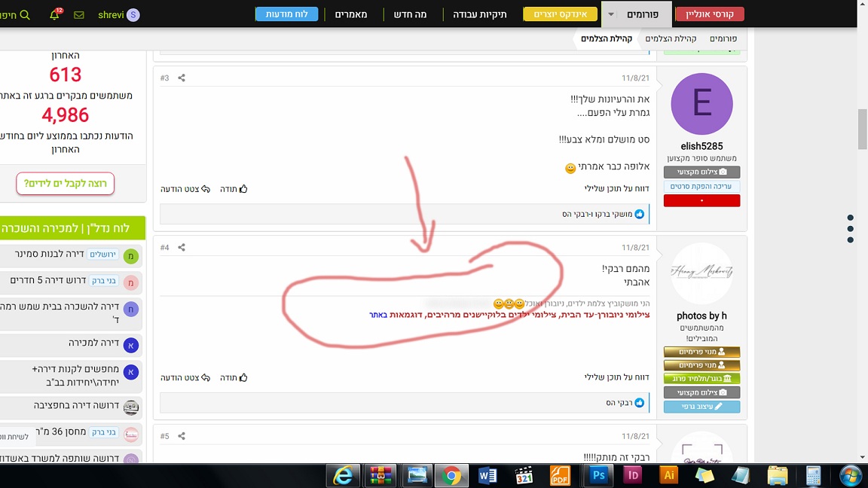Open the three-dot vertical menu at right edge
The width and height of the screenshot is (868, 488).
tap(850, 228)
